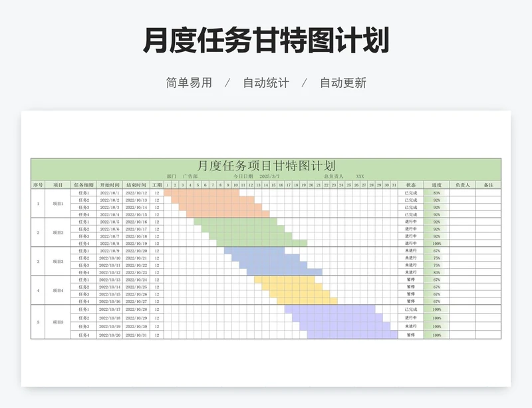
Task: Click start date cell 2022/10/1
Action: (110, 193)
